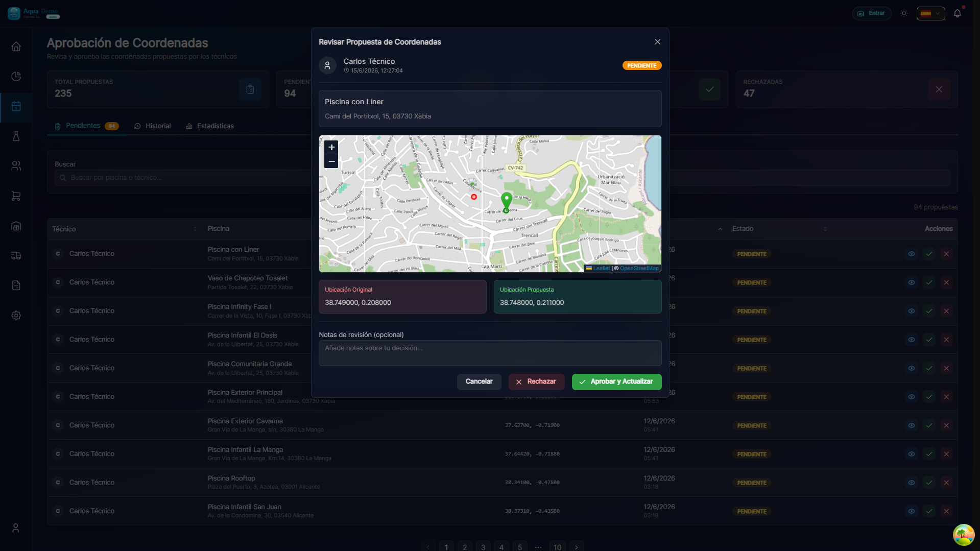Screen dimensions: 980x551
Task: Click the Aqua Demo logo
Action: click(34, 13)
